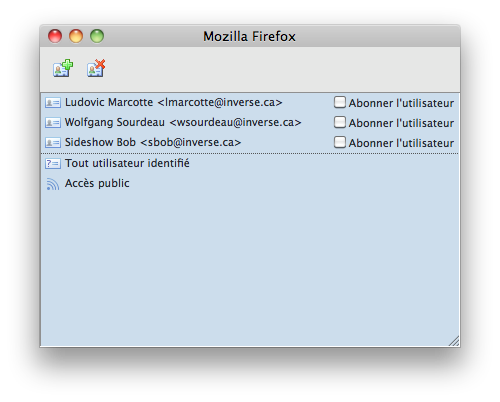
Task: Click the add user icon with green plus
Action: click(x=63, y=68)
